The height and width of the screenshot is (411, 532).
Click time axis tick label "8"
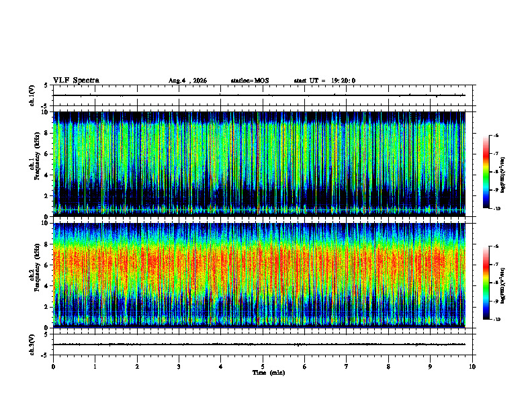388,367
